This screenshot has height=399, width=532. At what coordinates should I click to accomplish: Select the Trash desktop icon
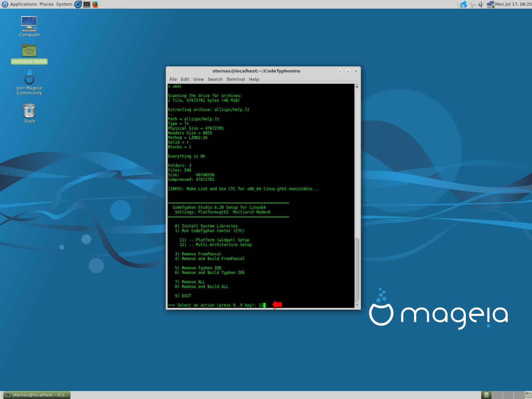29,111
